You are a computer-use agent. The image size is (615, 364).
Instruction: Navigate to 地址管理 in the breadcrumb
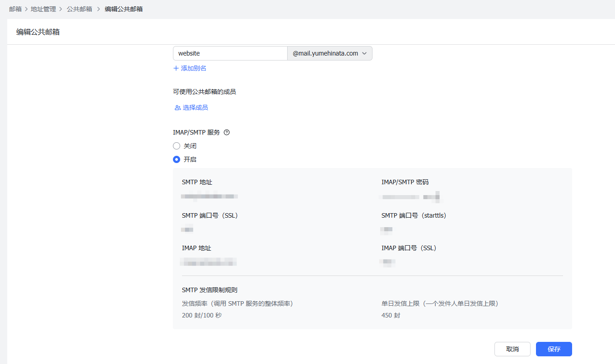[x=43, y=9]
